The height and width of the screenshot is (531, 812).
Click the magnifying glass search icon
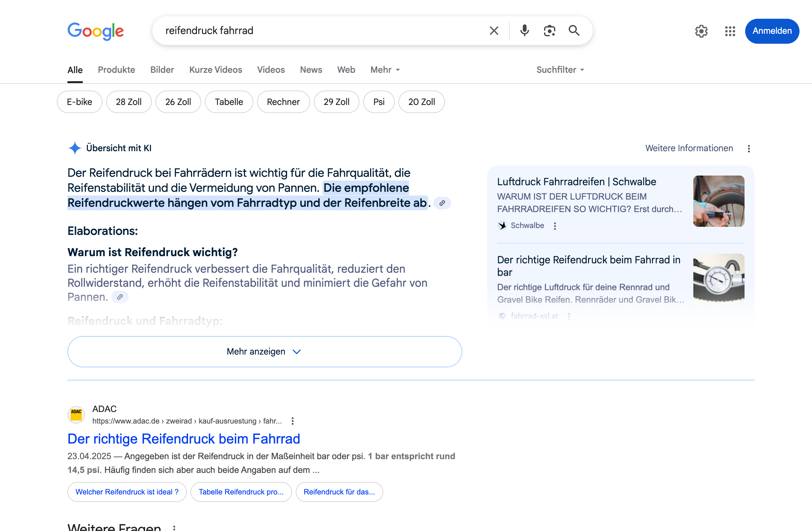pos(574,31)
